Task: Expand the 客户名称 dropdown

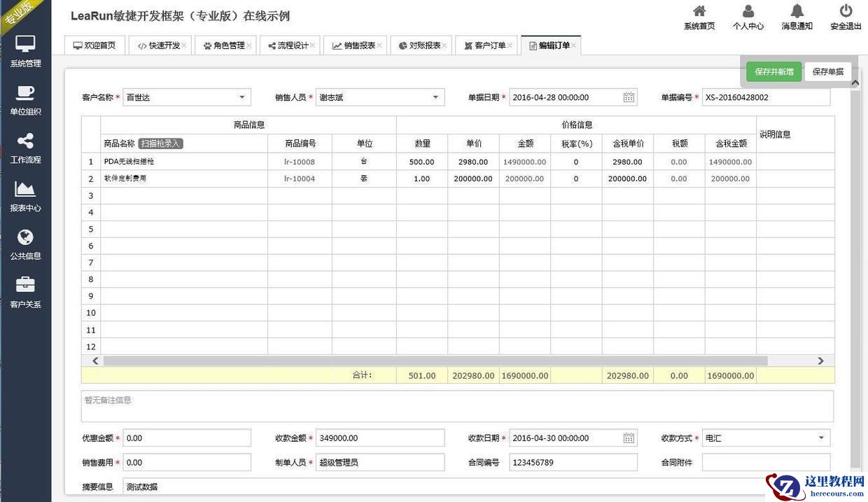Action: click(x=241, y=97)
